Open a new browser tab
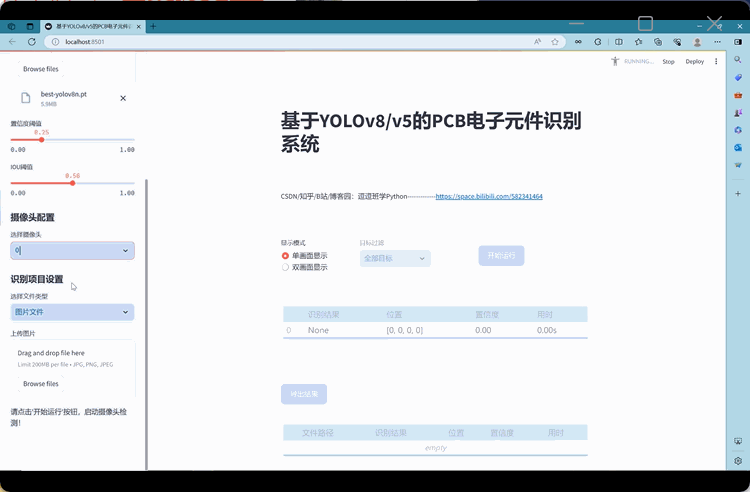Viewport: 750px width, 492px height. (x=153, y=26)
